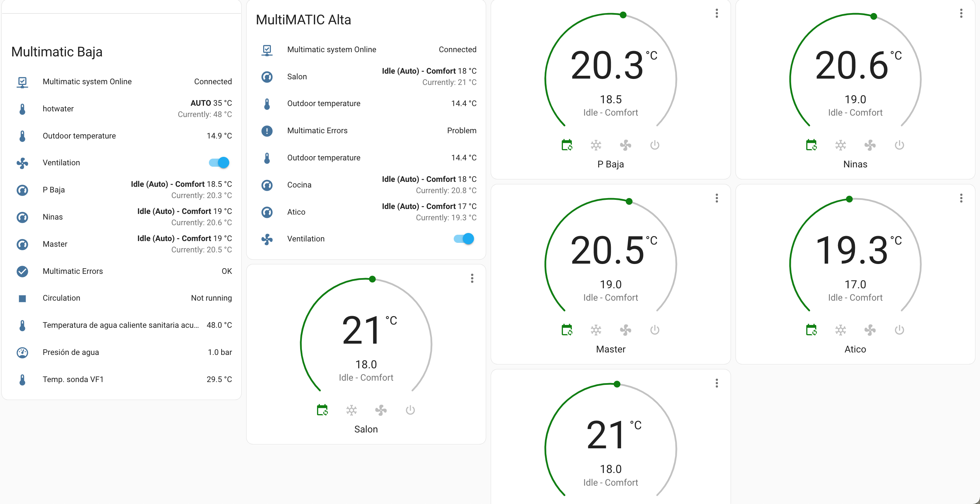Select the Multimatic system Online status row

tap(87, 81)
